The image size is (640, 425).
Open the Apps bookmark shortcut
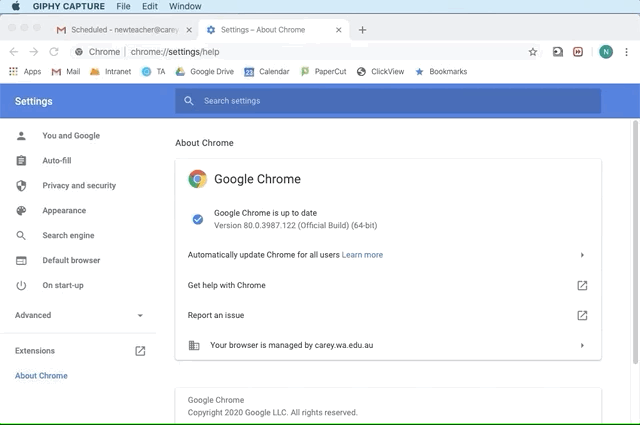click(x=25, y=71)
